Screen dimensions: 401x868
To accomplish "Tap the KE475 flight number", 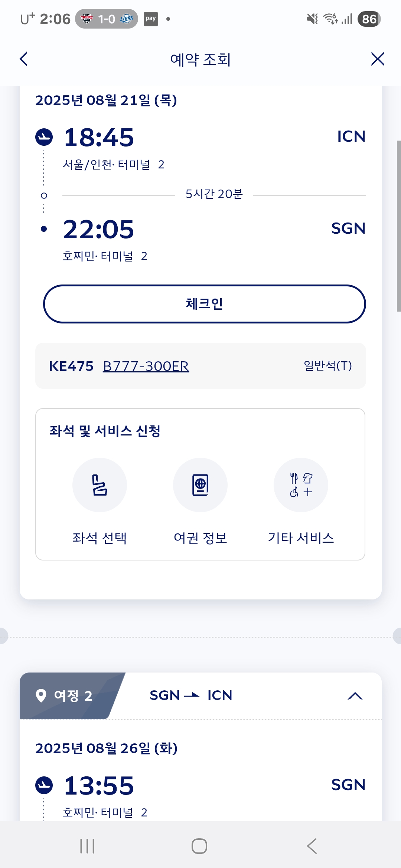I will coord(71,366).
